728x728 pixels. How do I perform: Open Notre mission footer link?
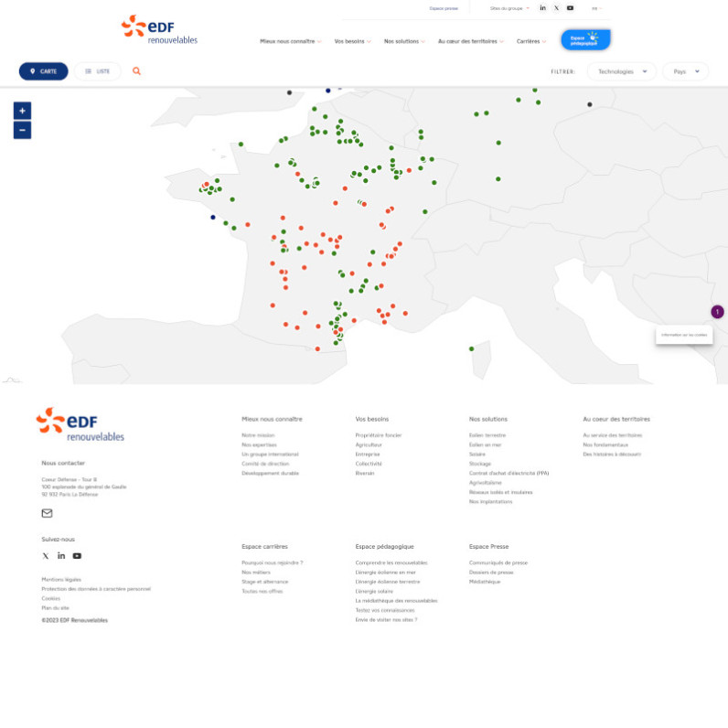pyautogui.click(x=258, y=435)
